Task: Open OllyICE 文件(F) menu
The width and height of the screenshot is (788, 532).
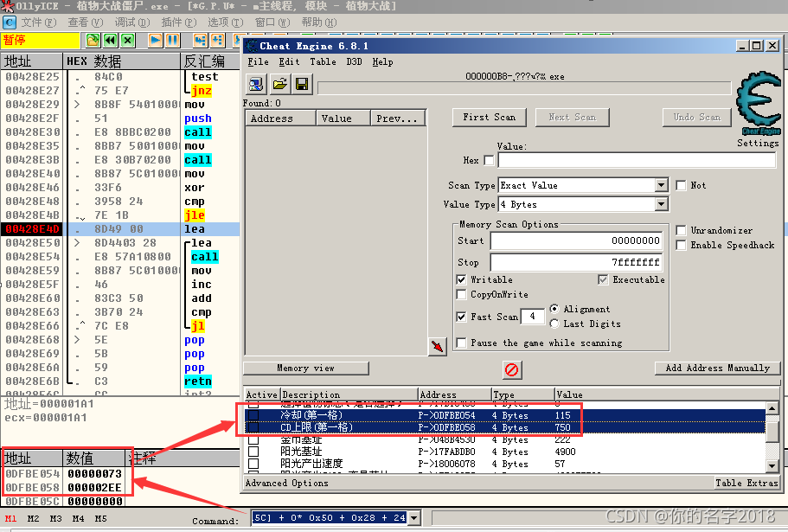Action: click(39, 22)
